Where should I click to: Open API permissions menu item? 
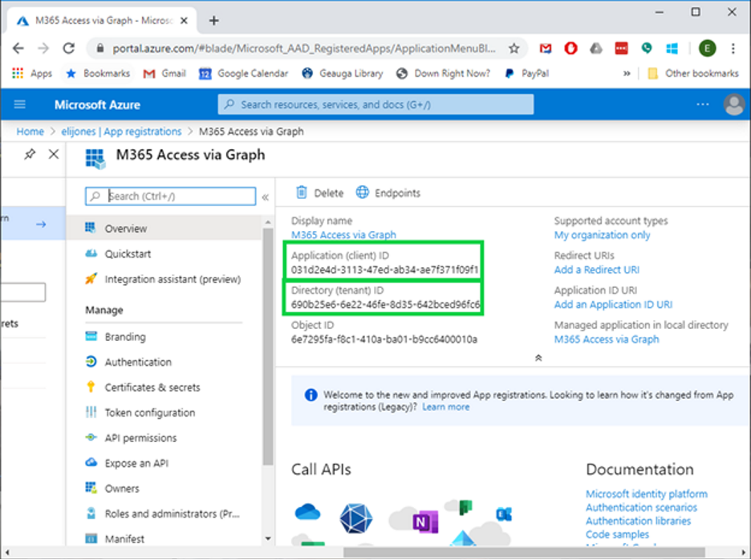coord(140,438)
